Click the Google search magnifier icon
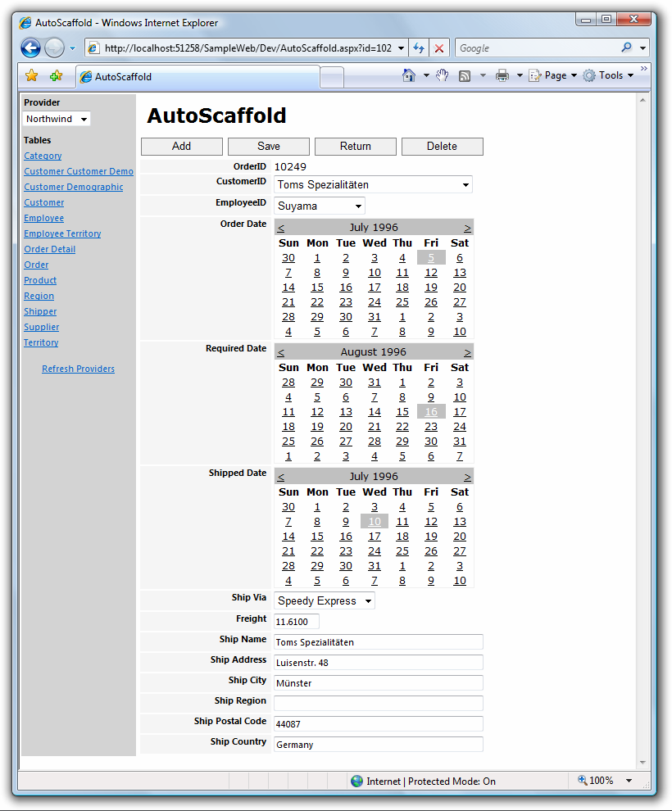Viewport: 672px width, 811px height. [625, 48]
